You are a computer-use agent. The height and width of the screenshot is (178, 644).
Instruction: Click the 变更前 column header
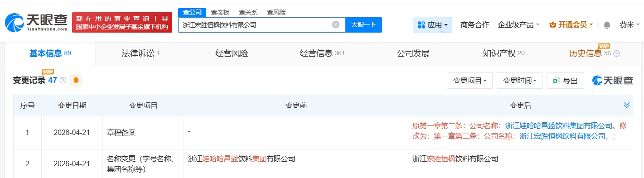coord(296,106)
